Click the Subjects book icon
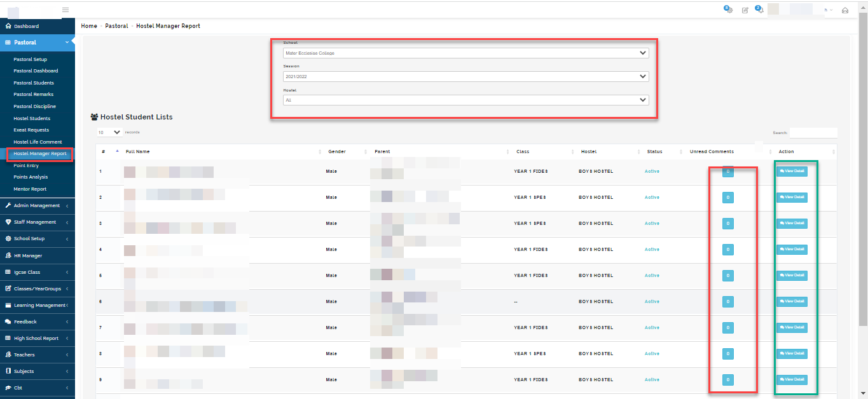The height and width of the screenshot is (399, 868). tap(8, 371)
